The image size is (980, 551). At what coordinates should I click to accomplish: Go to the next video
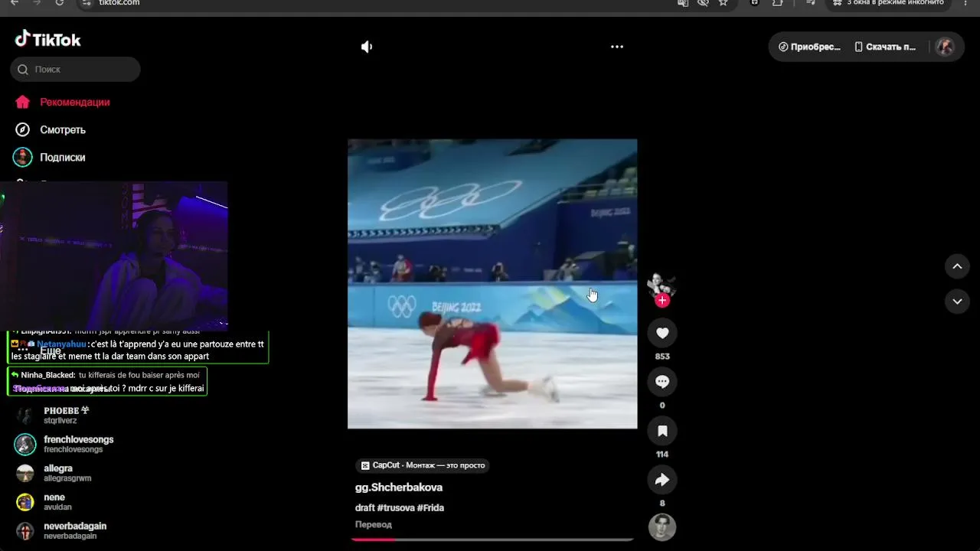pos(957,302)
